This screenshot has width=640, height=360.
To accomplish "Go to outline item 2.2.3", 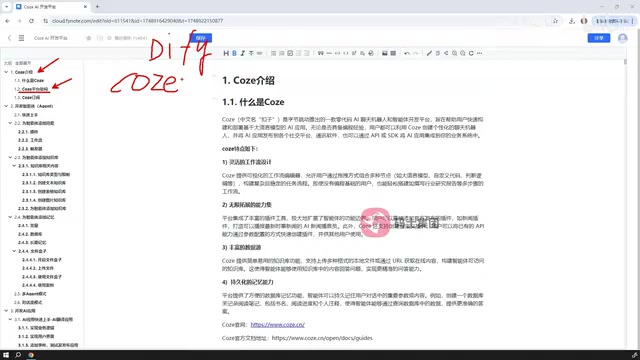I will (x=30, y=149).
